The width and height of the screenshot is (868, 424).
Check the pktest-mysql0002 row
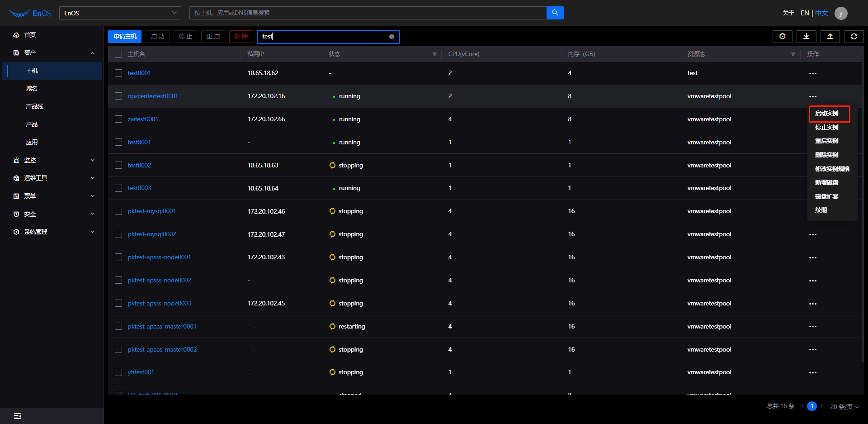118,234
